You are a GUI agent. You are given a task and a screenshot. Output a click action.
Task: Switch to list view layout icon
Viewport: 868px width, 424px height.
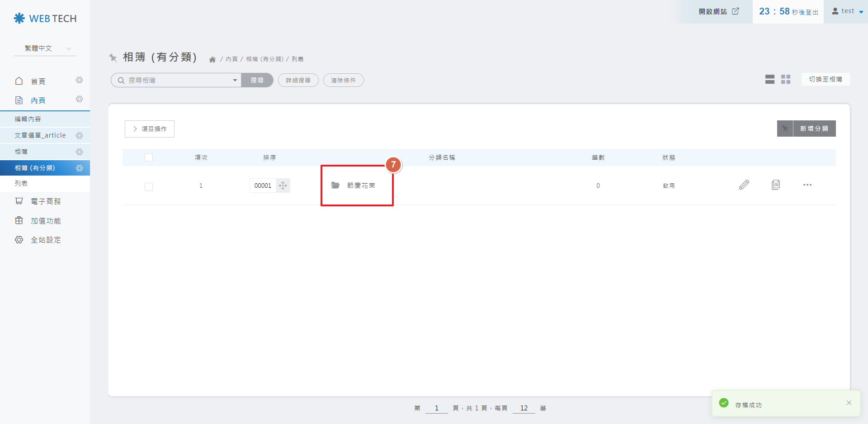(x=769, y=80)
